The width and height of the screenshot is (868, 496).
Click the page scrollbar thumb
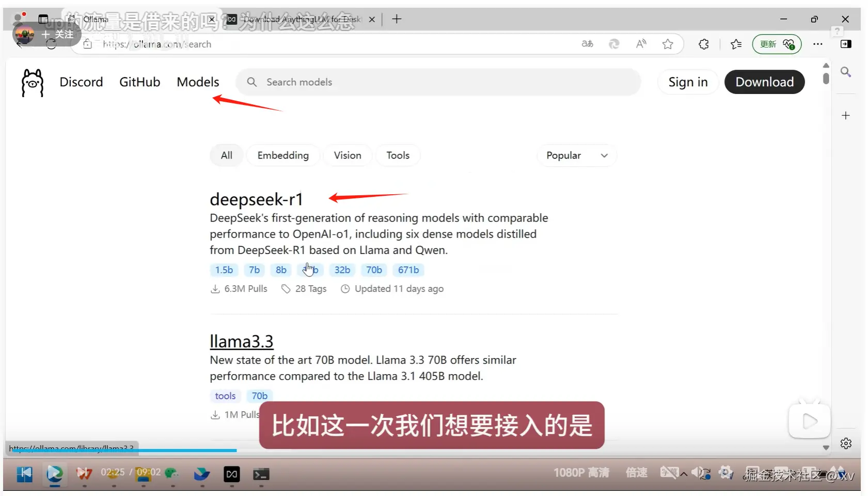826,79
